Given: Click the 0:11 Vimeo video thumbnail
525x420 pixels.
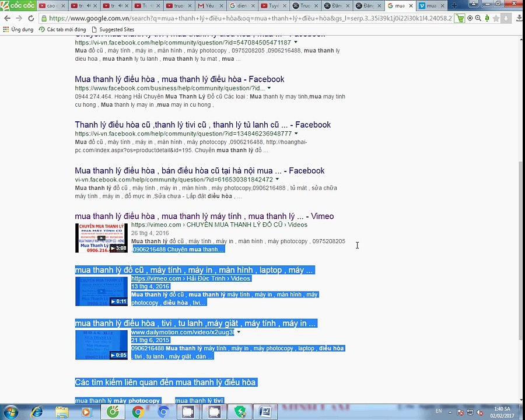Looking at the screenshot, I should point(101,292).
